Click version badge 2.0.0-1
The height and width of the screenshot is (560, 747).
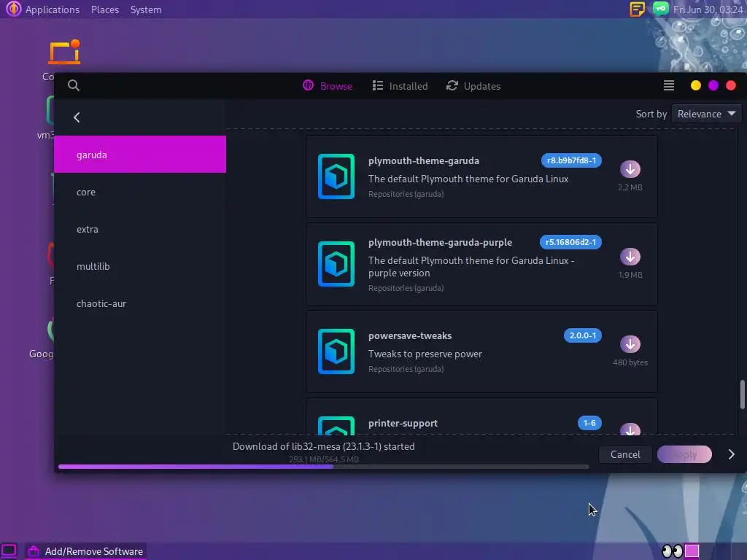point(583,335)
